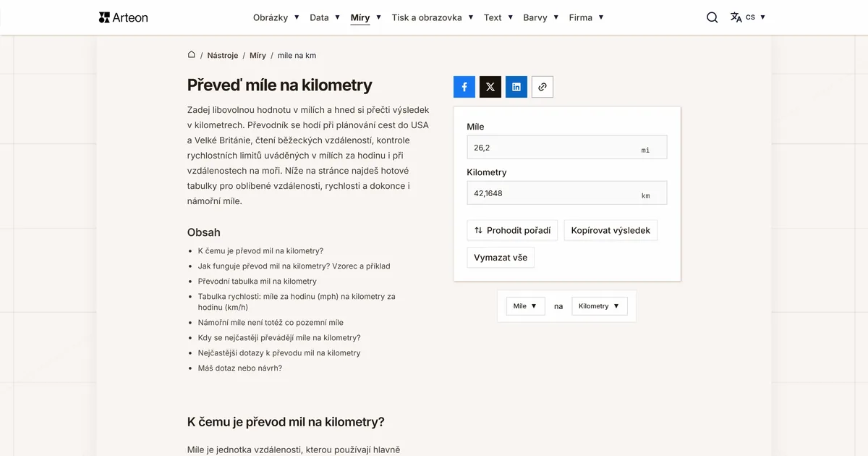
Task: Expand the Data menu
Action: 325,17
